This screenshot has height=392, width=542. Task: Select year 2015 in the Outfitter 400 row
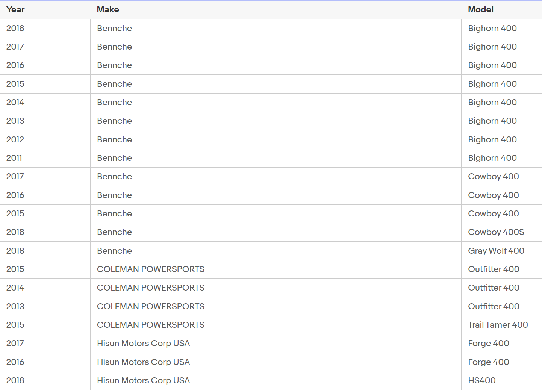(15, 269)
